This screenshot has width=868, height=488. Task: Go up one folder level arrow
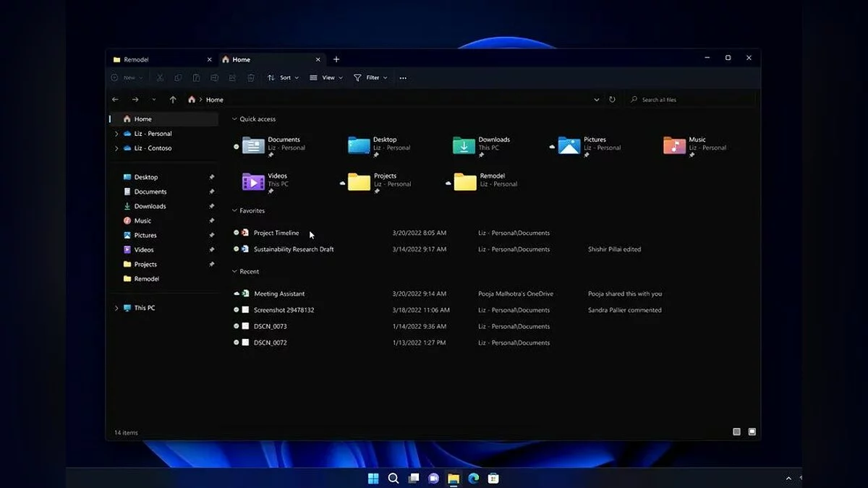[172, 100]
